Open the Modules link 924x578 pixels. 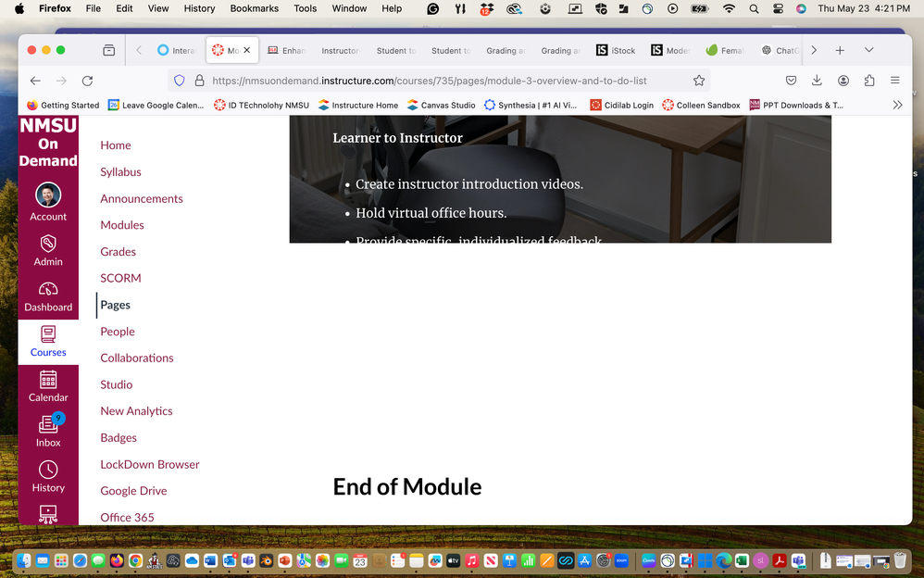coord(122,225)
